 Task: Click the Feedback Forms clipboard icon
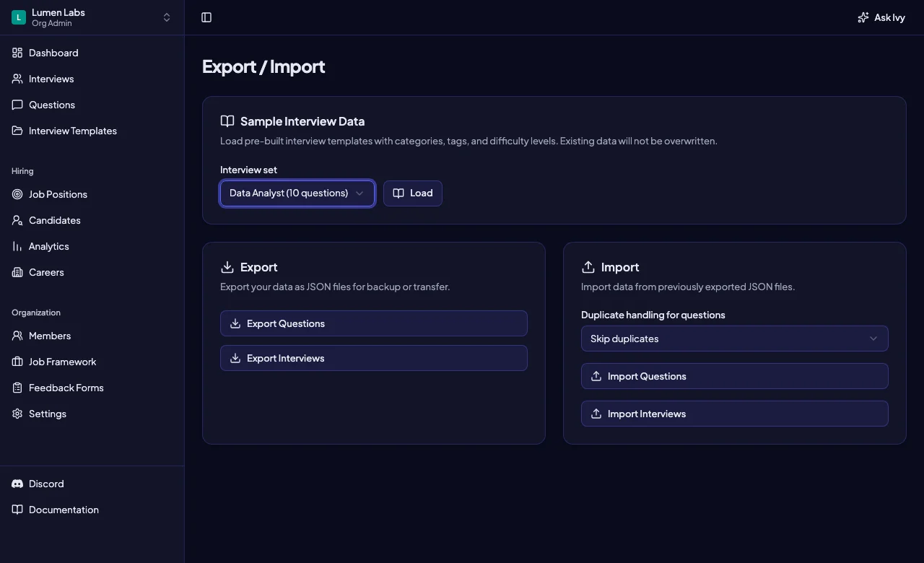click(x=17, y=388)
